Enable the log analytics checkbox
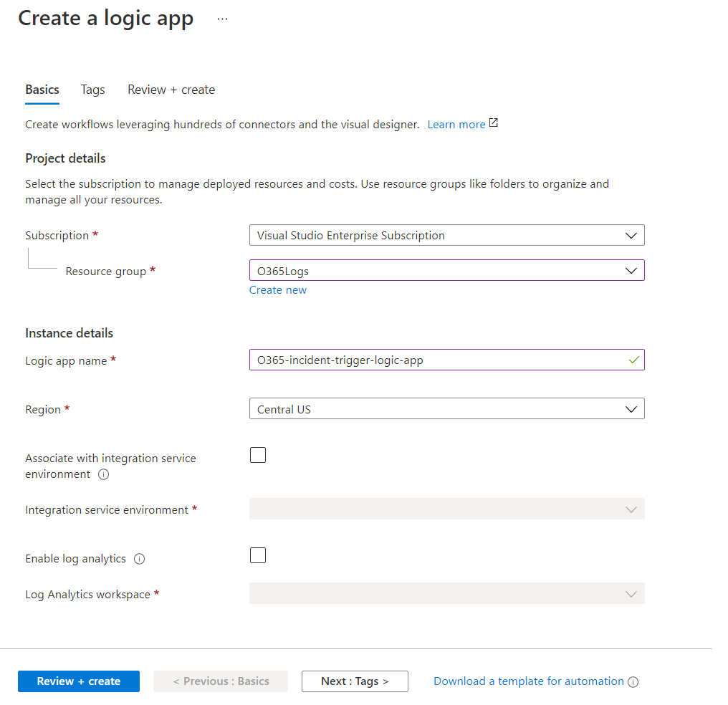 [258, 555]
